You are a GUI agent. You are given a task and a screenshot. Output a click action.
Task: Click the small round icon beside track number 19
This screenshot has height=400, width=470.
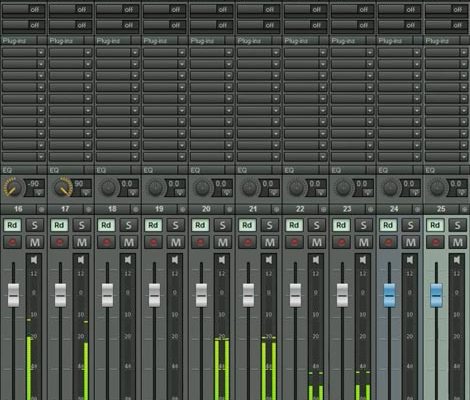pos(183,210)
